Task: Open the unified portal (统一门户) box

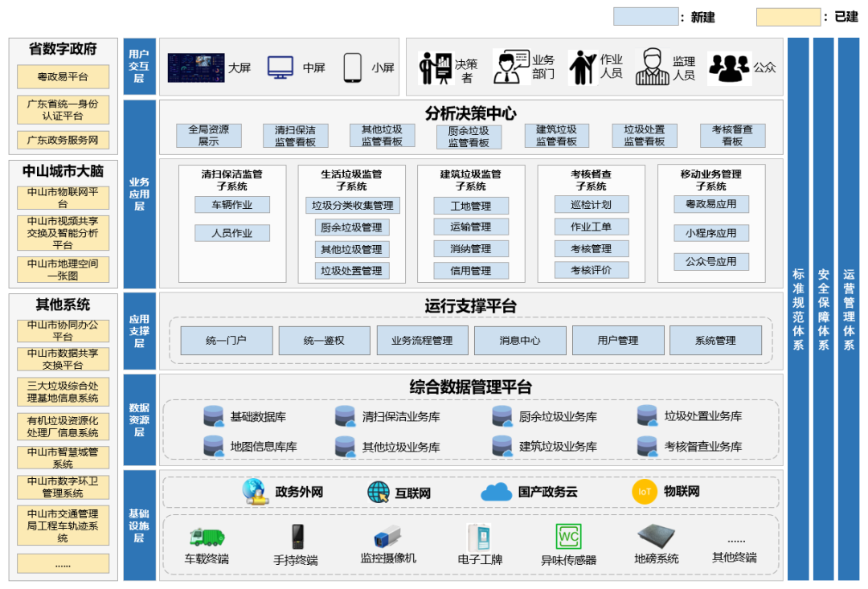Action: click(226, 341)
